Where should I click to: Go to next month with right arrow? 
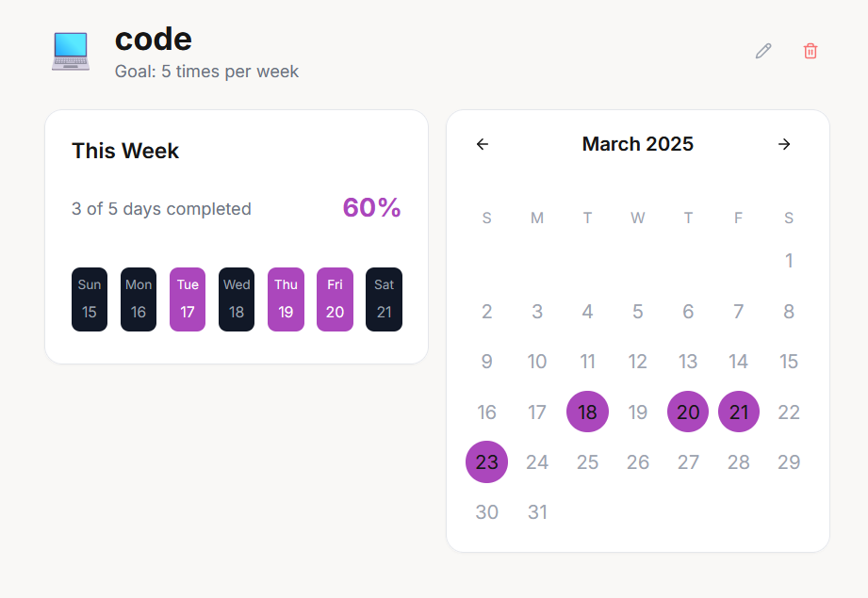784,144
